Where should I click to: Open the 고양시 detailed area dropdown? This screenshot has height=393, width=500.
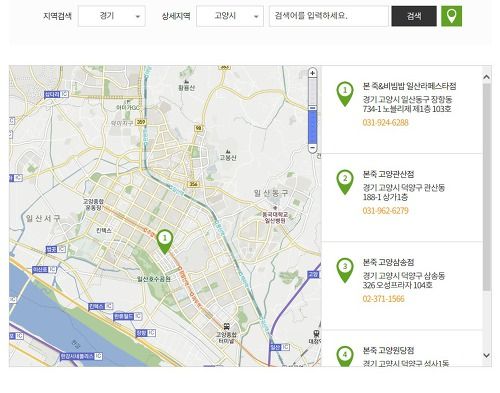pos(230,16)
